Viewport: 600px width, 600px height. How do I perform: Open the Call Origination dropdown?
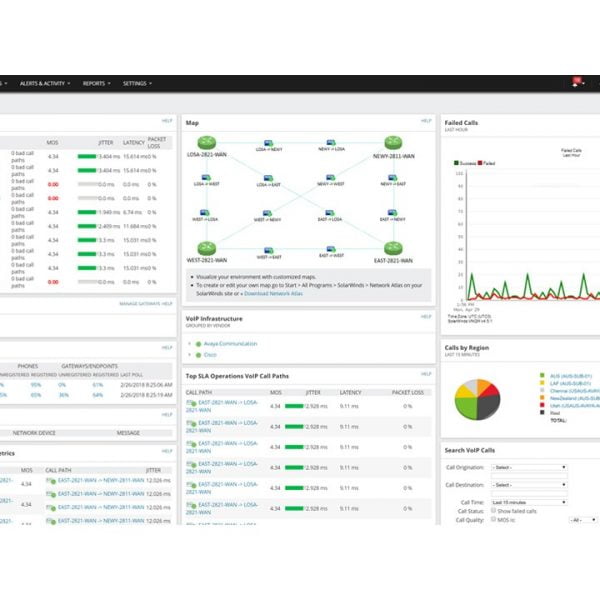[528, 467]
